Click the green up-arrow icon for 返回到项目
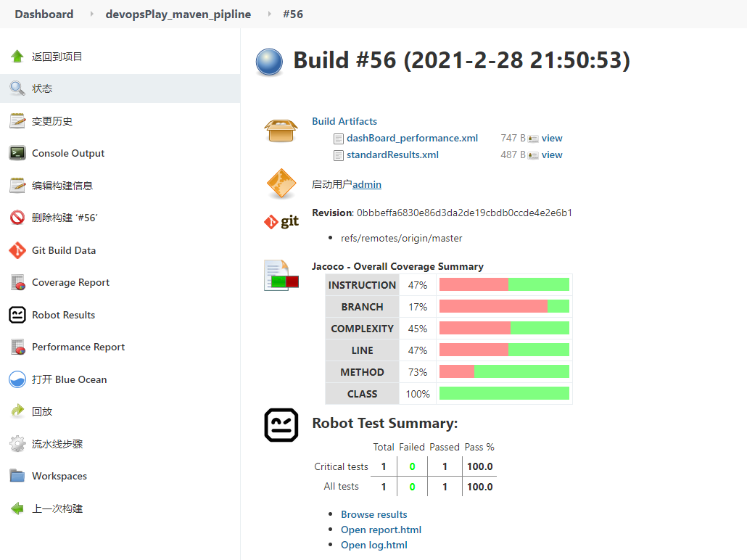Image resolution: width=747 pixels, height=560 pixels. (x=17, y=57)
